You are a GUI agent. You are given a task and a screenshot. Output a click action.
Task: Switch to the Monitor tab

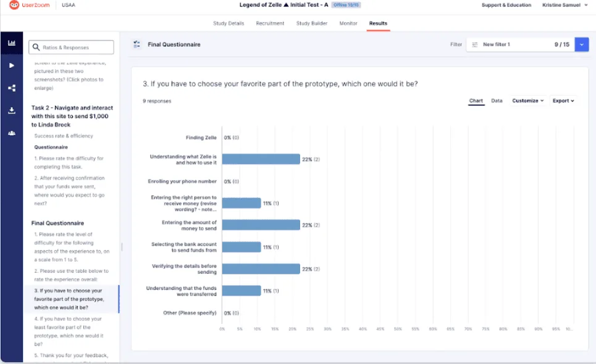348,23
